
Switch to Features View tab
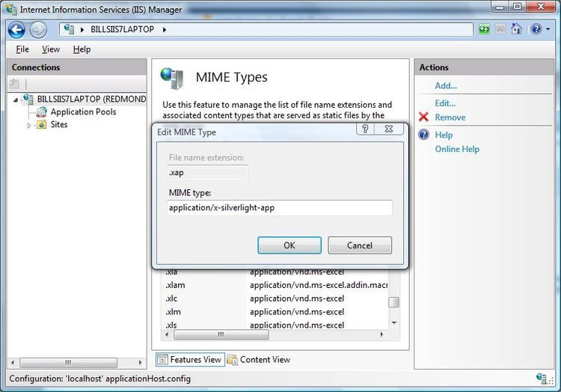(190, 359)
